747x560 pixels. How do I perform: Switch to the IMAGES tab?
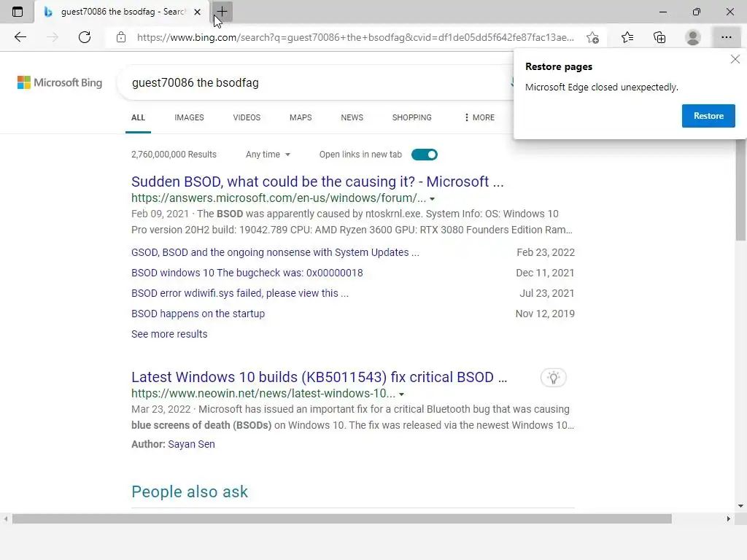[x=189, y=117]
